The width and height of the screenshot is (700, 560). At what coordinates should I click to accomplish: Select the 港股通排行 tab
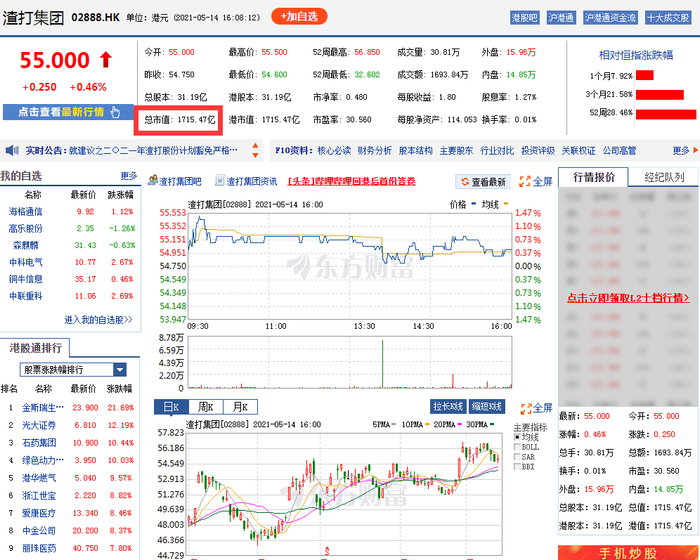tap(35, 348)
